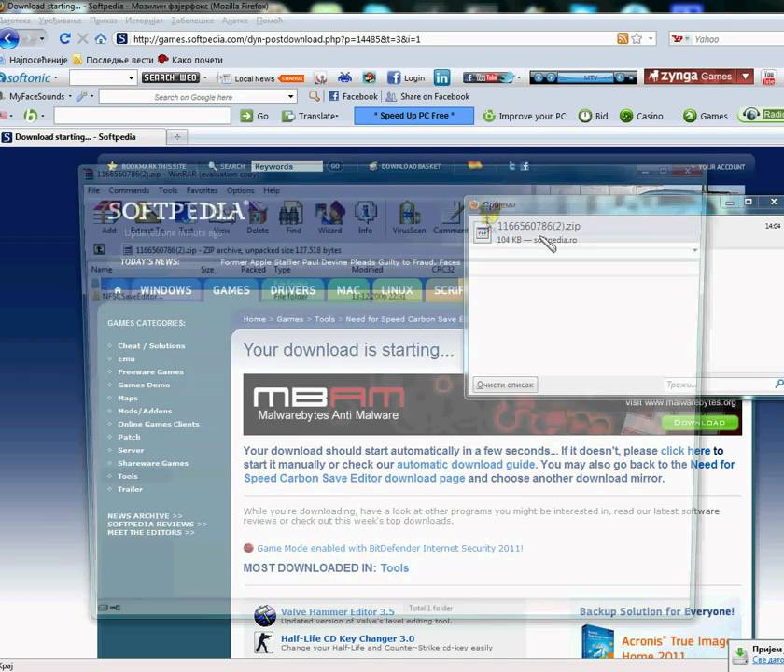This screenshot has height=672, width=784.
Task: Switch to Softpedia WINDOWS section tab
Action: [x=166, y=290]
